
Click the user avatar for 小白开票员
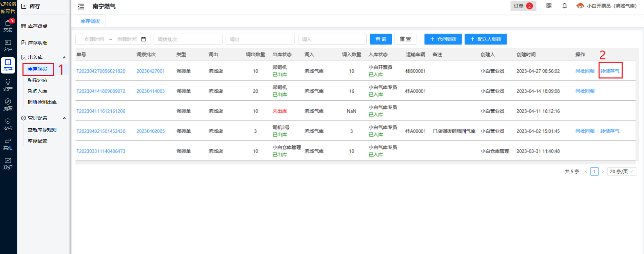(580, 6)
